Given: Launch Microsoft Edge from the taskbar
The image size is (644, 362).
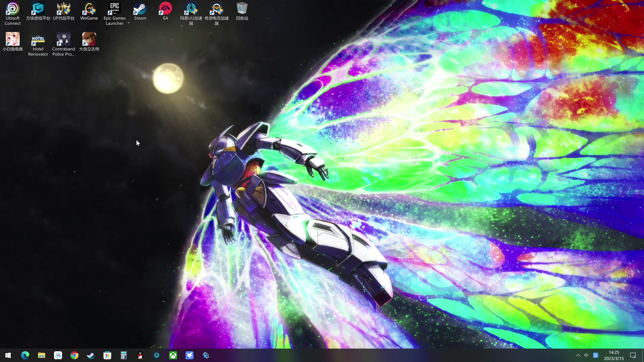Looking at the screenshot, I should (x=25, y=355).
